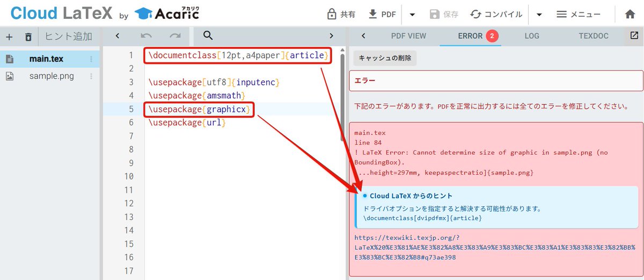Switch to the PDF VIEW tab
This screenshot has height=280, width=644.
pyautogui.click(x=408, y=36)
